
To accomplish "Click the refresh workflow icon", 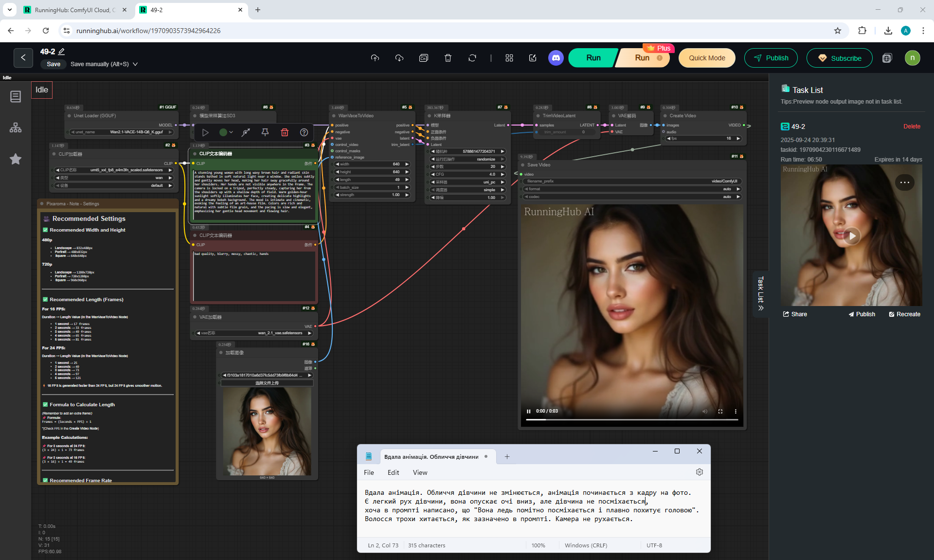I will point(472,58).
